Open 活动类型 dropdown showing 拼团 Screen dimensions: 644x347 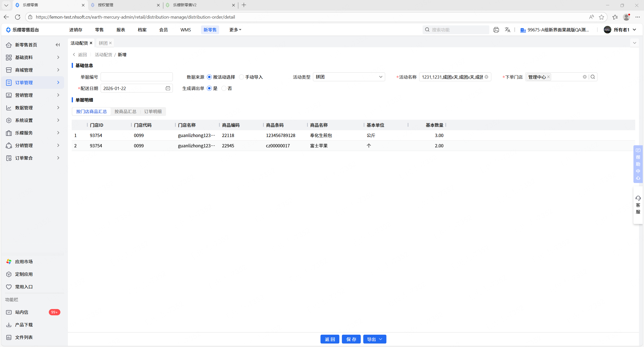pyautogui.click(x=349, y=77)
